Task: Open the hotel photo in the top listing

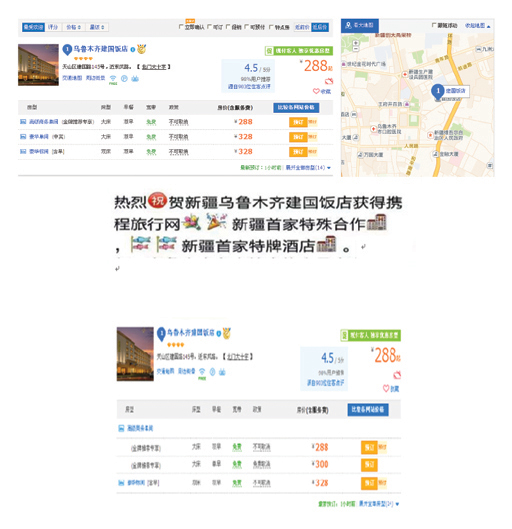Action: pyautogui.click(x=38, y=65)
